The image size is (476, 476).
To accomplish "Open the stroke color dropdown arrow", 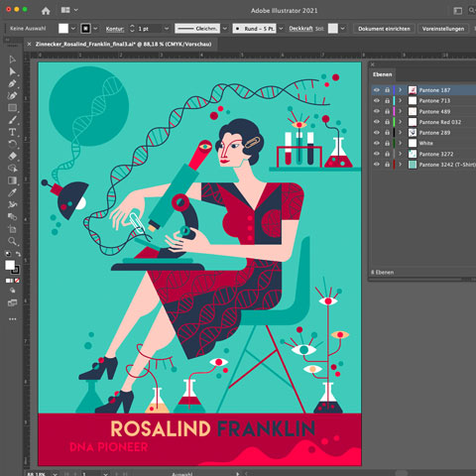I will pos(95,29).
